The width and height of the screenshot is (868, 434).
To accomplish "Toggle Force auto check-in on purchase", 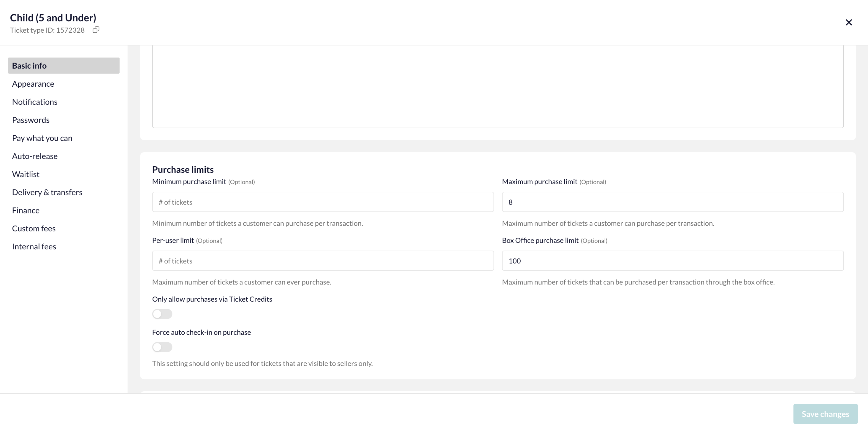I will point(162,347).
